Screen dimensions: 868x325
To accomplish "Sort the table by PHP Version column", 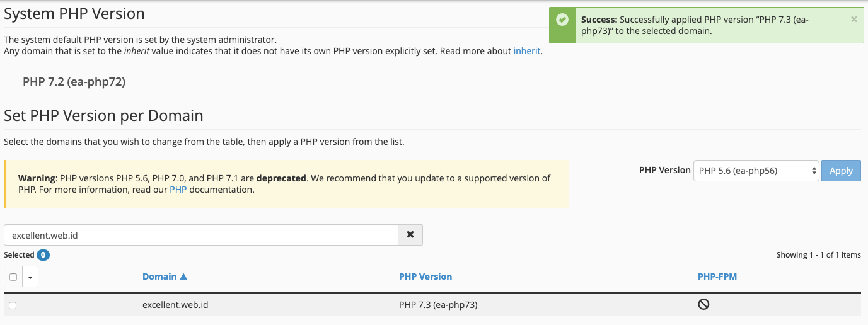I will pyautogui.click(x=425, y=277).
